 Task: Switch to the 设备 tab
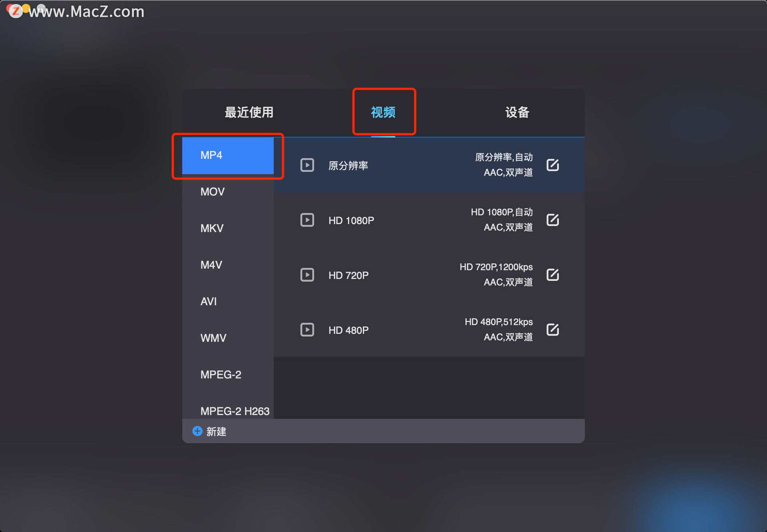(x=517, y=112)
